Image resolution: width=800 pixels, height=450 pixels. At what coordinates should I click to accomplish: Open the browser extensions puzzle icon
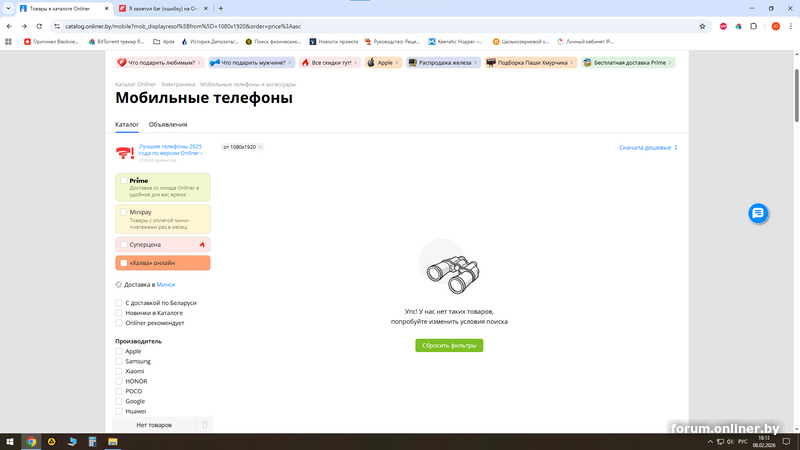coord(753,26)
